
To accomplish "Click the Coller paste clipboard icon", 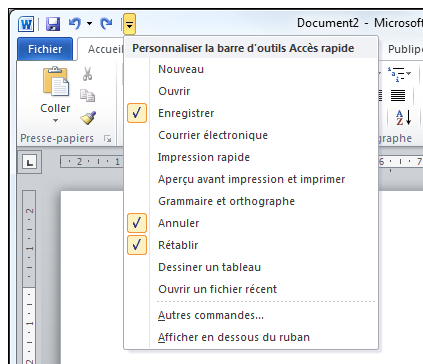I will (56, 82).
